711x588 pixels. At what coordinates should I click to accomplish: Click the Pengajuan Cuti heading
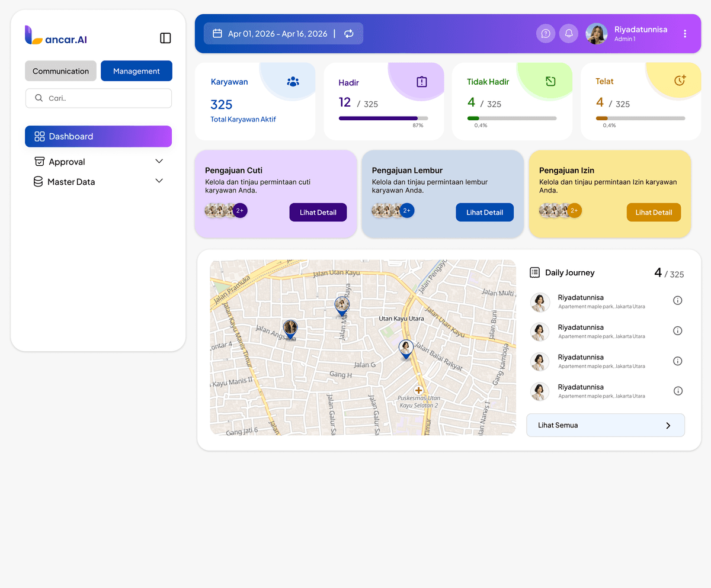tap(233, 171)
